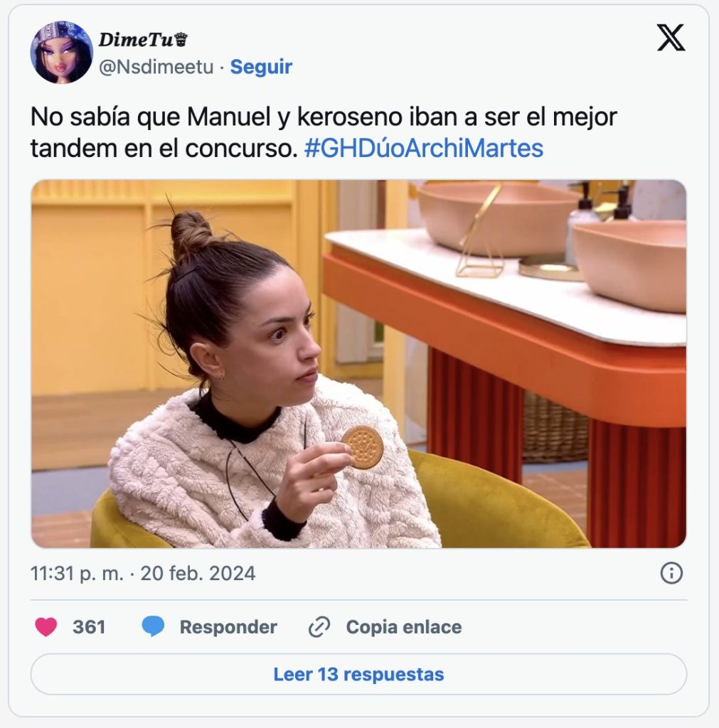Click the Responder button
The height and width of the screenshot is (728, 719).
click(228, 627)
